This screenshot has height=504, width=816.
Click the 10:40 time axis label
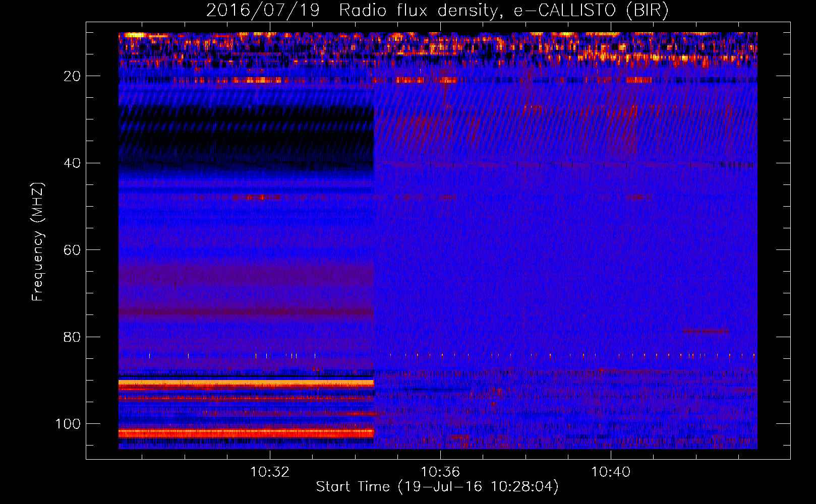(611, 472)
